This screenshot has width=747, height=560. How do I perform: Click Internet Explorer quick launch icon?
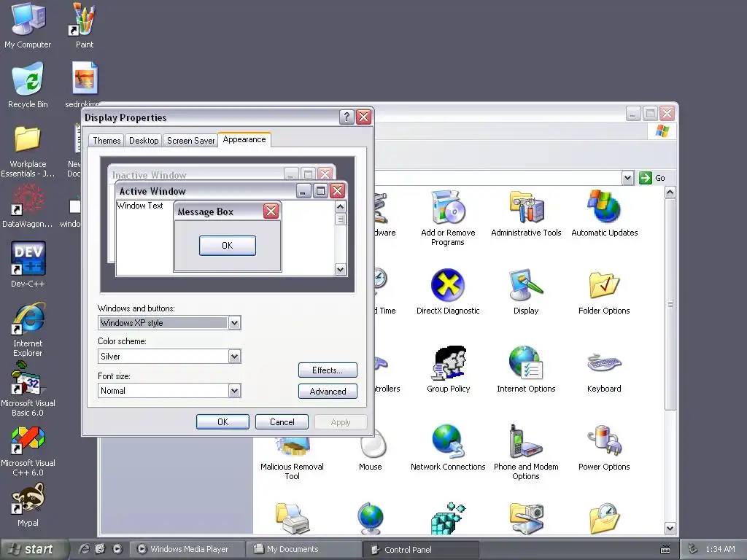pos(84,549)
